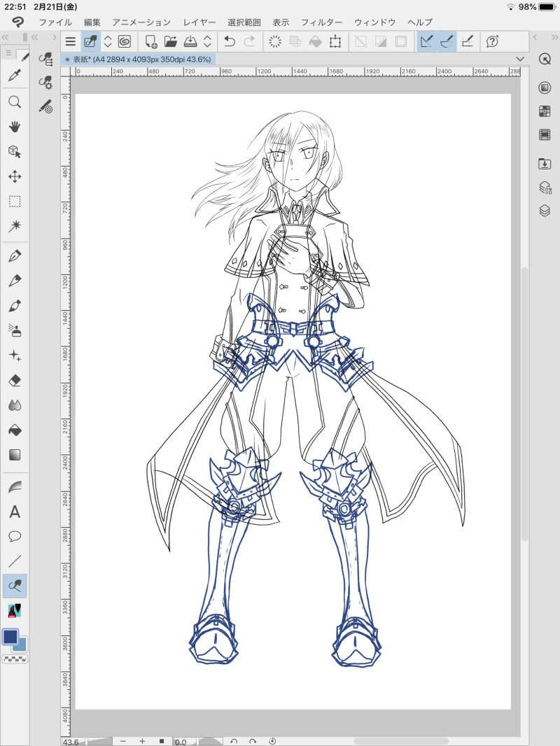The height and width of the screenshot is (746, 560).
Task: Click the Open file folder icon
Action: 171,42
